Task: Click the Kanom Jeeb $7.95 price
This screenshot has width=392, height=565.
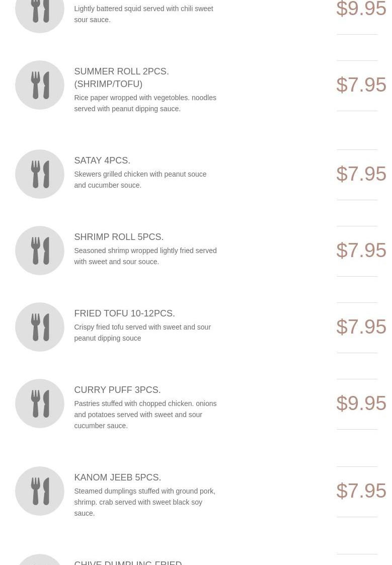Action: 361,491
